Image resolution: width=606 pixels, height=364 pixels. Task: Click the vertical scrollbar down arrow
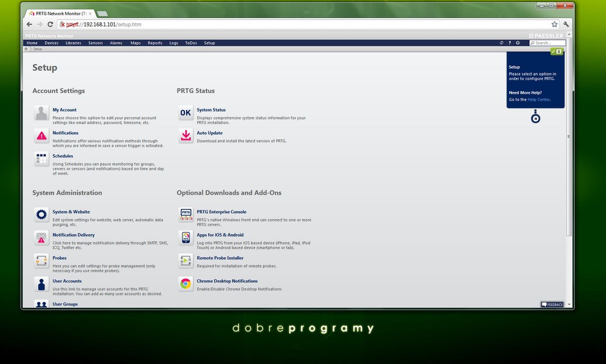click(x=569, y=305)
